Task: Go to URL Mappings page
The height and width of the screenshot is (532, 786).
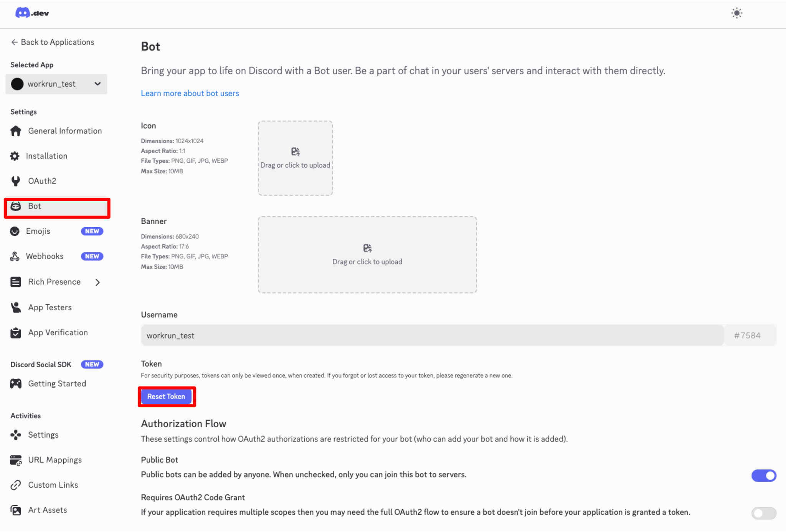Action: click(54, 460)
